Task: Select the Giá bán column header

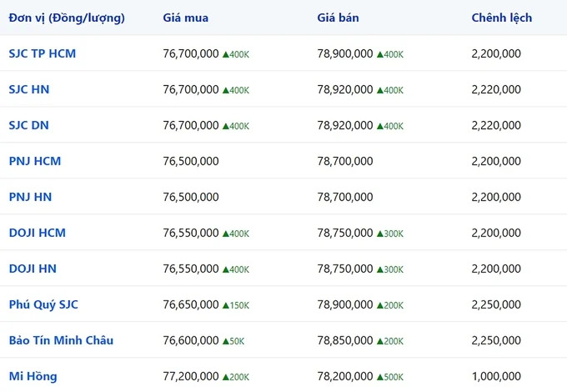Action: point(338,18)
